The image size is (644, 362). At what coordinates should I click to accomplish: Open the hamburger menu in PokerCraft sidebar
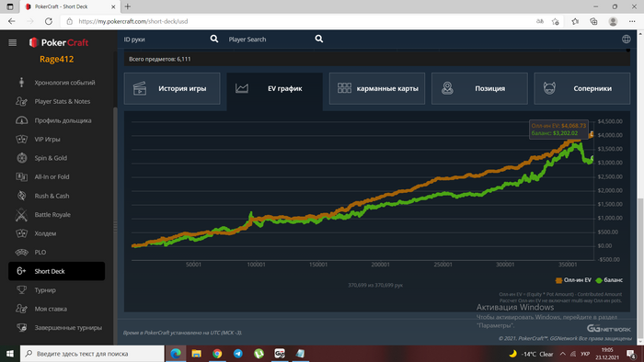click(13, 42)
